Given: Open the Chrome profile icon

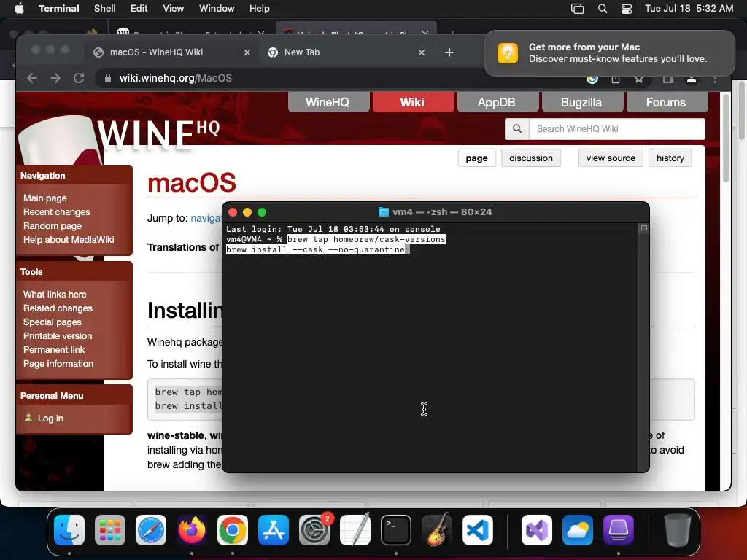Looking at the screenshot, I should (x=692, y=79).
